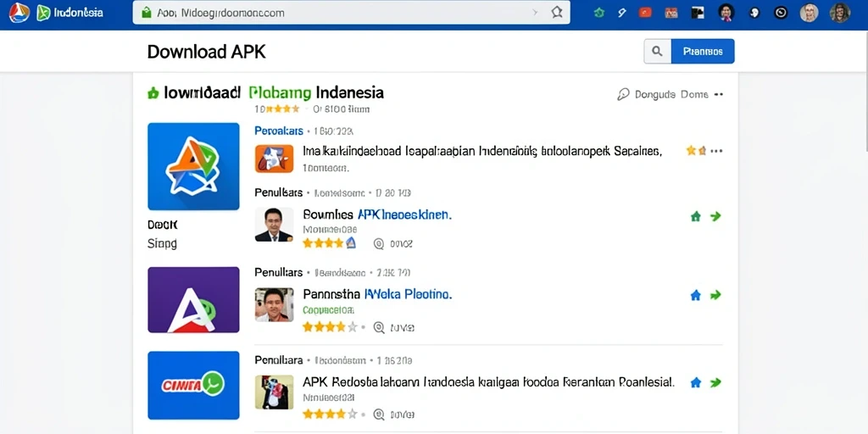Click the search icon under Boumhes rating
The height and width of the screenshot is (434, 868).
coord(379,243)
